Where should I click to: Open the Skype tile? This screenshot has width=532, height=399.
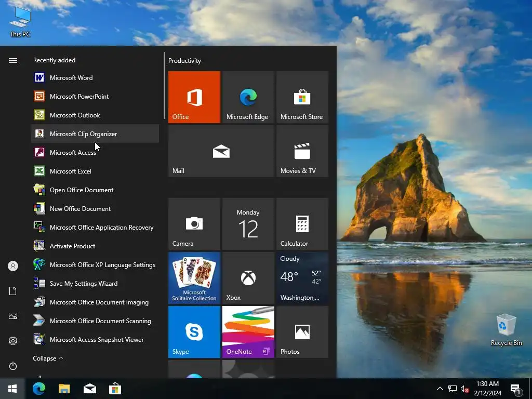194,332
